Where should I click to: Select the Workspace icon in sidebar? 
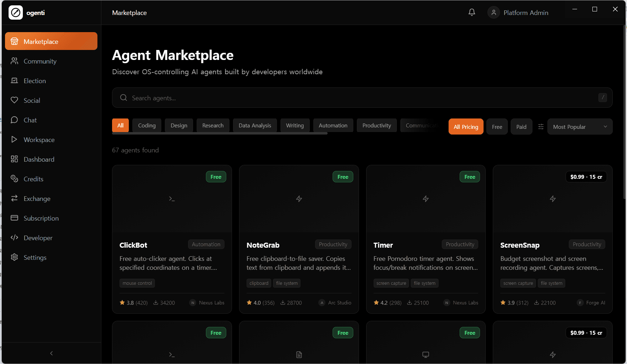coord(14,140)
